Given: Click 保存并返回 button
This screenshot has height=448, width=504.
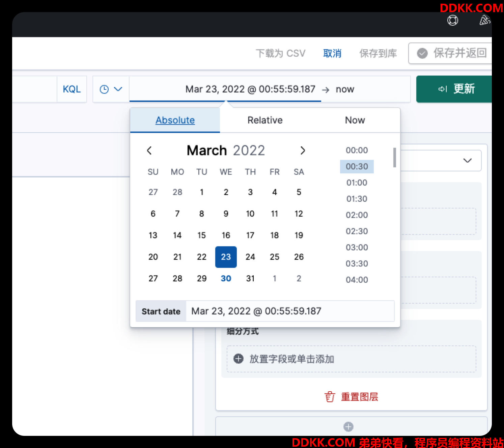Looking at the screenshot, I should click(450, 53).
